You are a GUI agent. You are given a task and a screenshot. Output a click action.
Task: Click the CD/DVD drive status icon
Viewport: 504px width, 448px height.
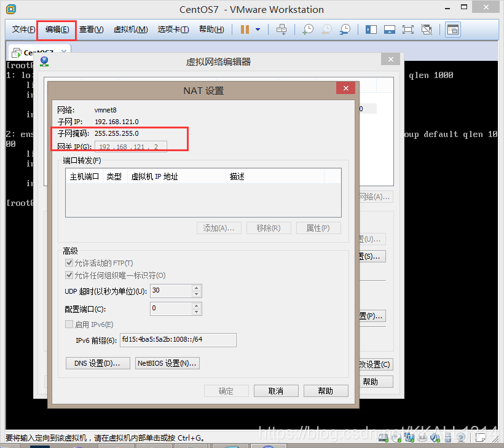(396, 438)
